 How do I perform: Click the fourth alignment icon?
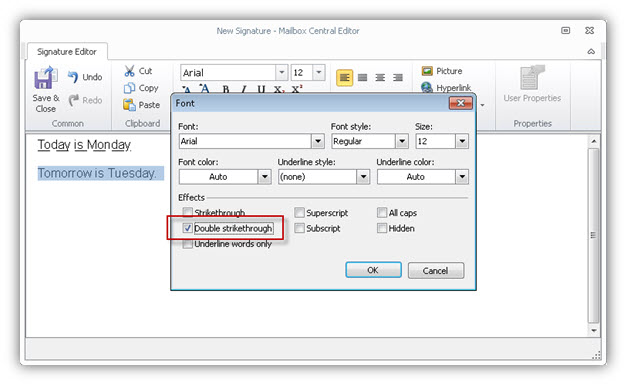(x=397, y=78)
